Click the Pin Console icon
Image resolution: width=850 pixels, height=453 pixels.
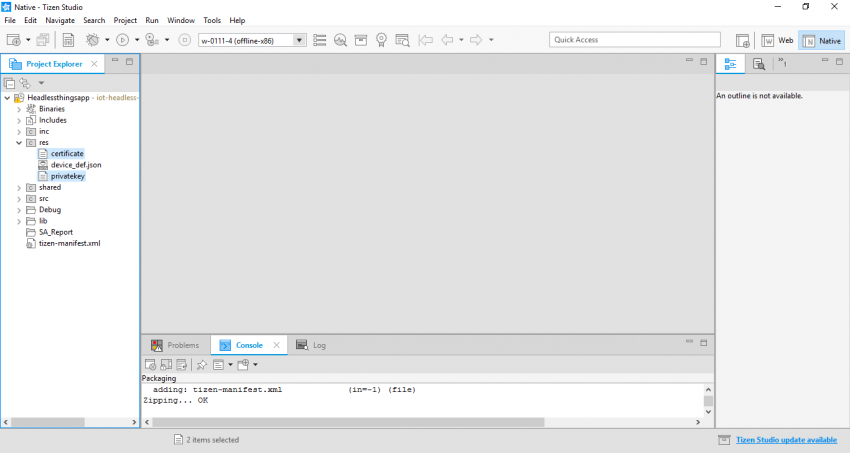pos(201,365)
